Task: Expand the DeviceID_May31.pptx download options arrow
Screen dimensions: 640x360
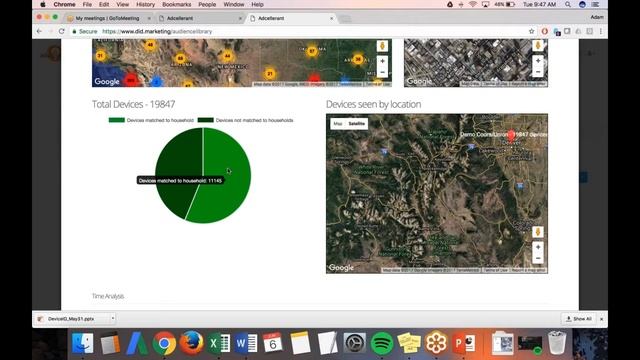Action: [x=112, y=318]
